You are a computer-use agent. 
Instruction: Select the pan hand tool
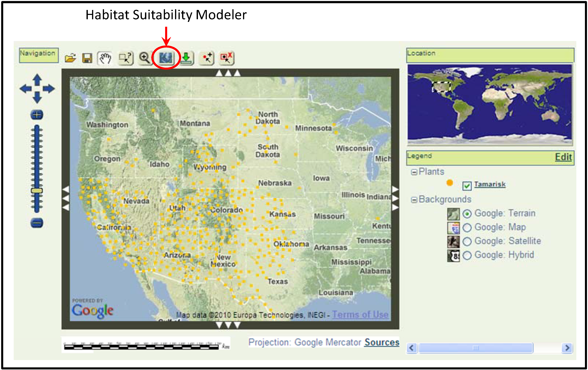click(105, 58)
